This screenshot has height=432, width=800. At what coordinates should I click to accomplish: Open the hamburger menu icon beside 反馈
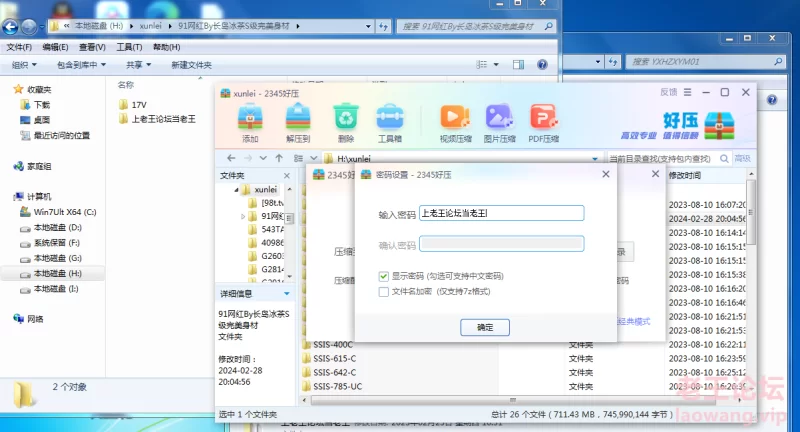coord(688,92)
